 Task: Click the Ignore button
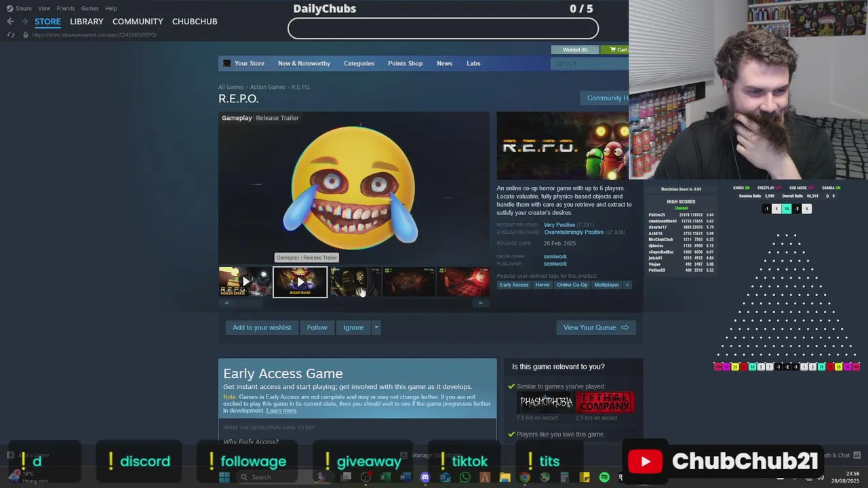coord(353,327)
